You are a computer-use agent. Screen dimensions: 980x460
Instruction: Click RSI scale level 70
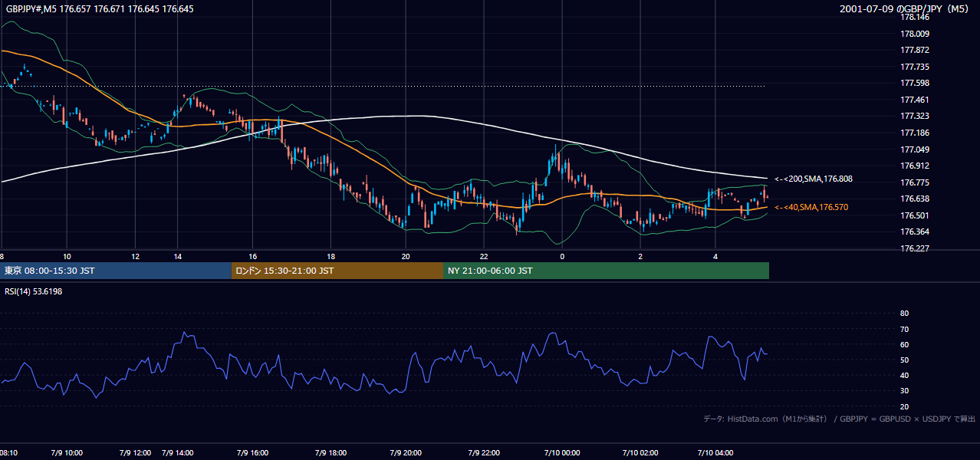904,329
